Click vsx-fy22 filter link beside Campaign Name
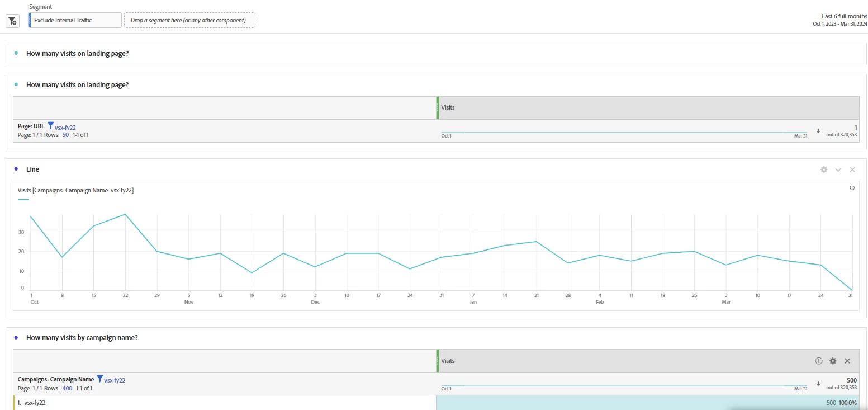 pyautogui.click(x=115, y=380)
